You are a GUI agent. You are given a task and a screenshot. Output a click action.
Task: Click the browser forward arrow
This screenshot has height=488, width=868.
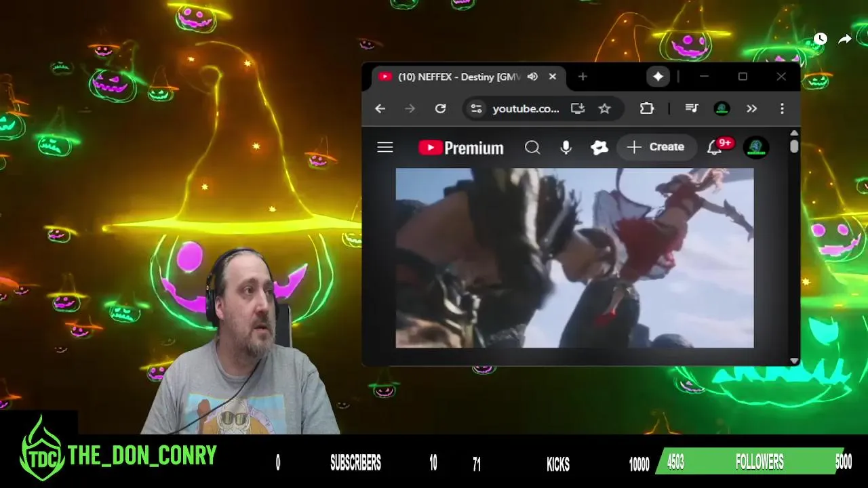(410, 108)
